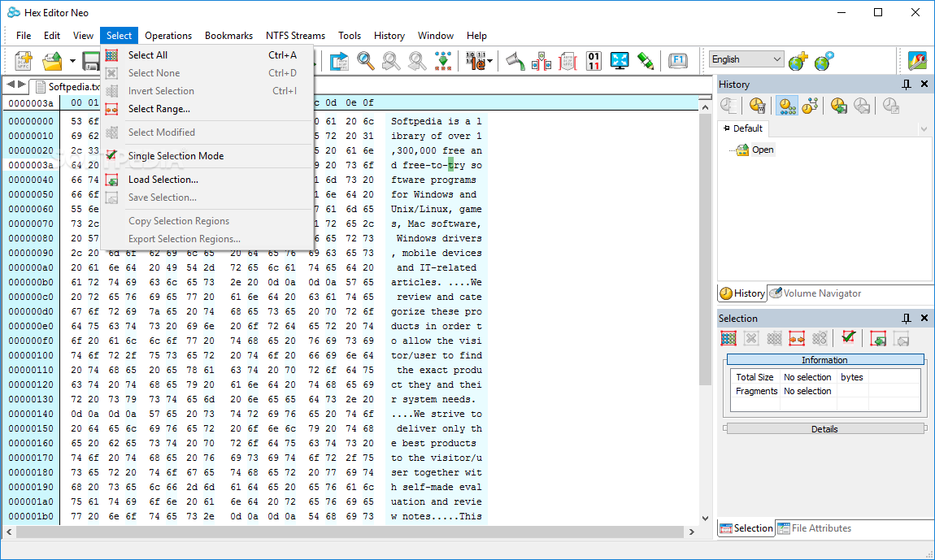Click the next document tab arrow
This screenshot has width=935, height=560.
[x=22, y=85]
